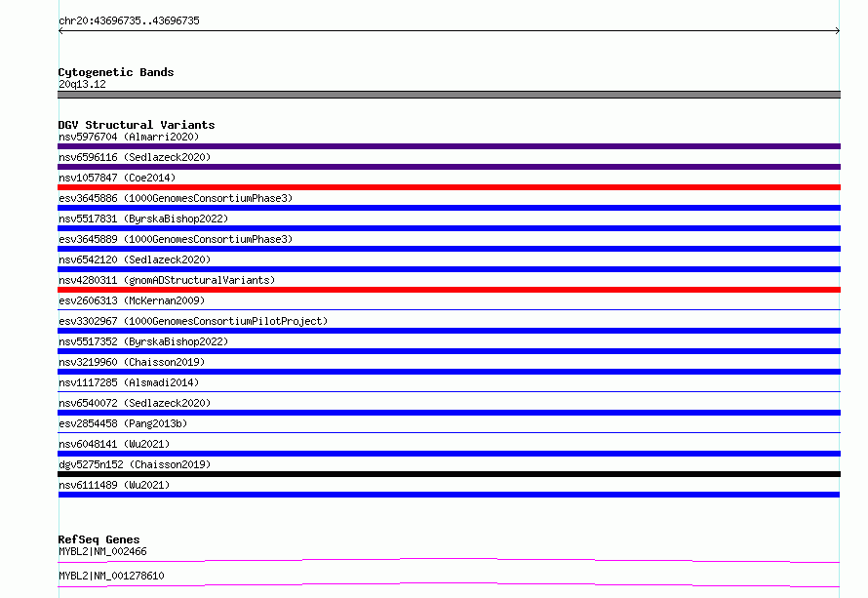Open nsv6542120 (Sedlazeck2020) label

coord(135,259)
